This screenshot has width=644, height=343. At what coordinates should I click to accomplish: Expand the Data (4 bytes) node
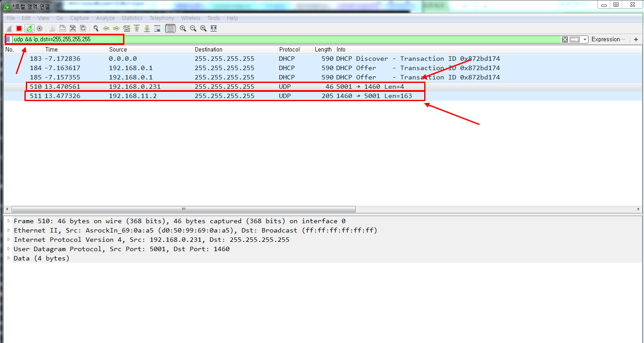[8, 258]
